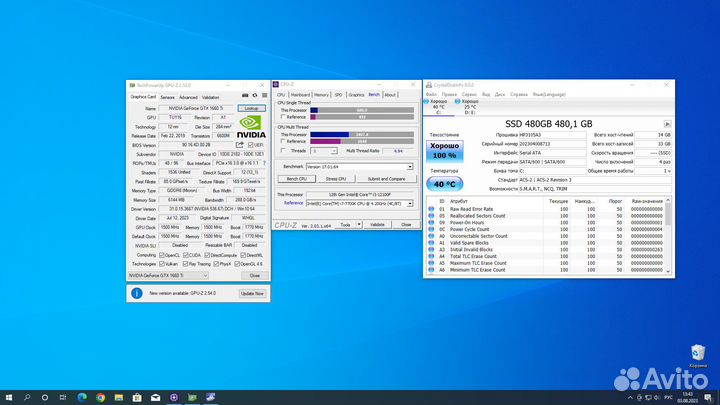
Task: Click the Lookup button in GPU-Z
Action: (x=252, y=108)
